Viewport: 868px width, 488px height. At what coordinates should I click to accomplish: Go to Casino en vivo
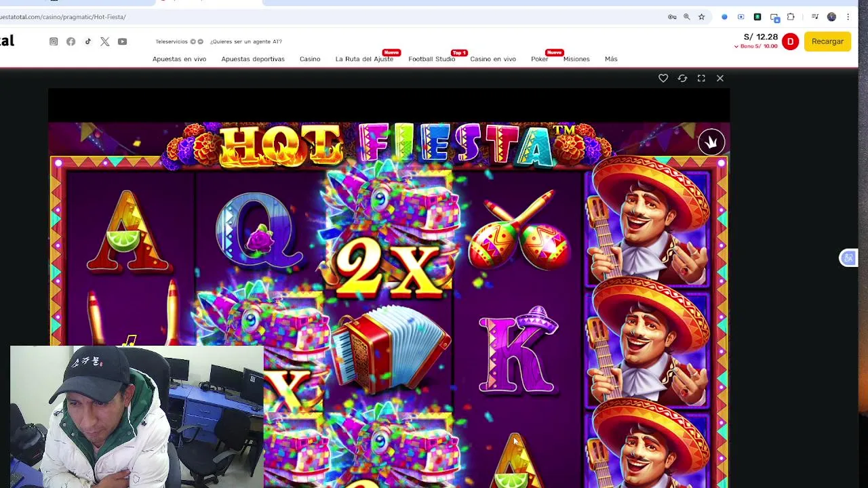(x=493, y=59)
